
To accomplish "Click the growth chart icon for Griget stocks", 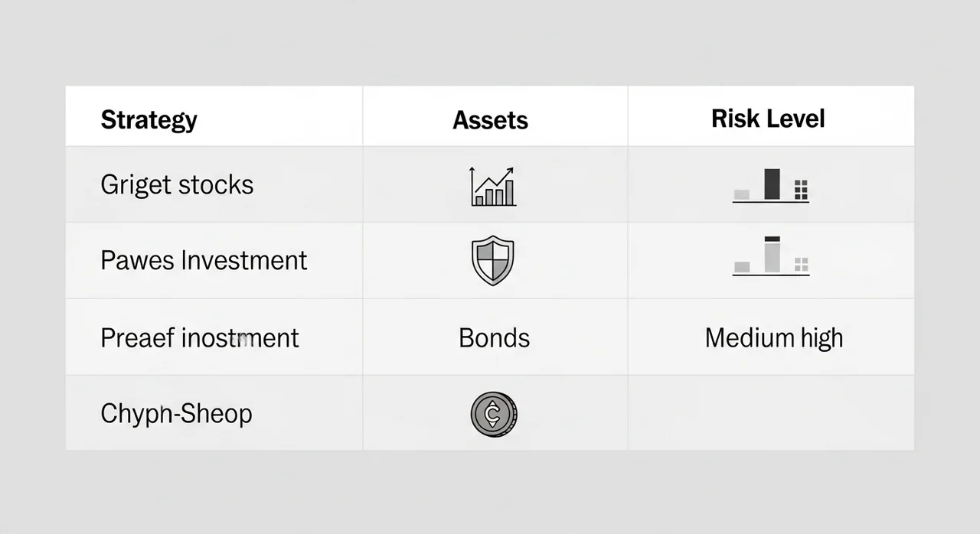I will pyautogui.click(x=493, y=187).
